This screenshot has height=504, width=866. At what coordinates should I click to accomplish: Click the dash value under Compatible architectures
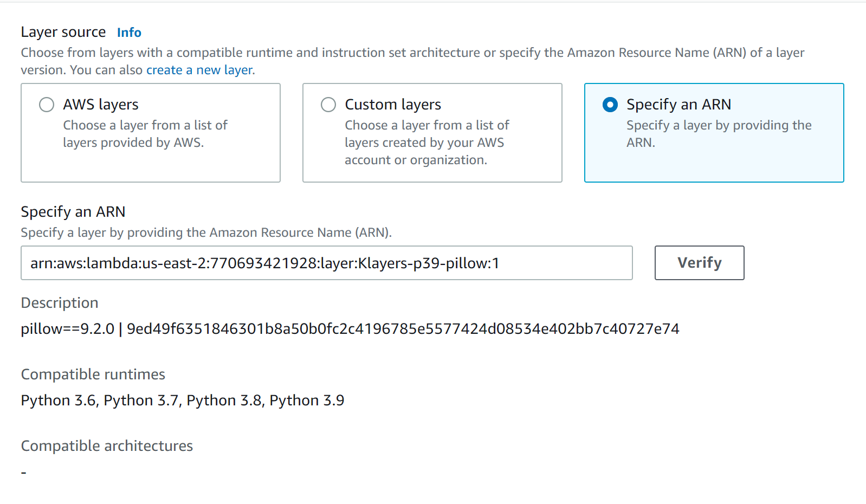(24, 473)
